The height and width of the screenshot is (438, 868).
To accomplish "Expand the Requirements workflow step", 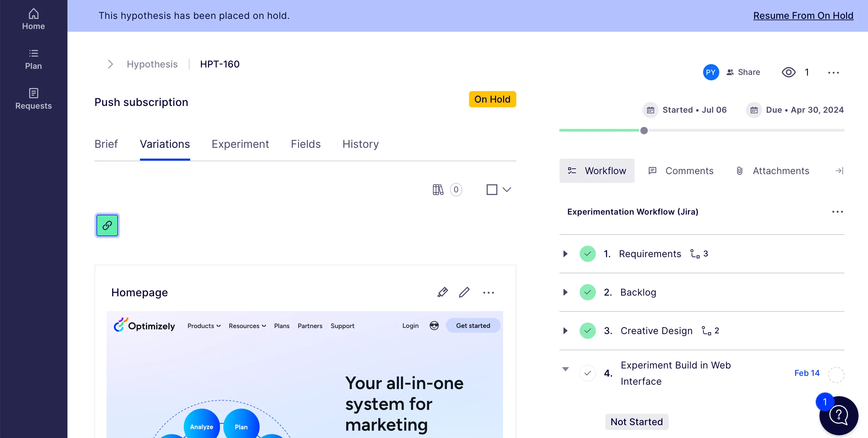I will (x=566, y=254).
